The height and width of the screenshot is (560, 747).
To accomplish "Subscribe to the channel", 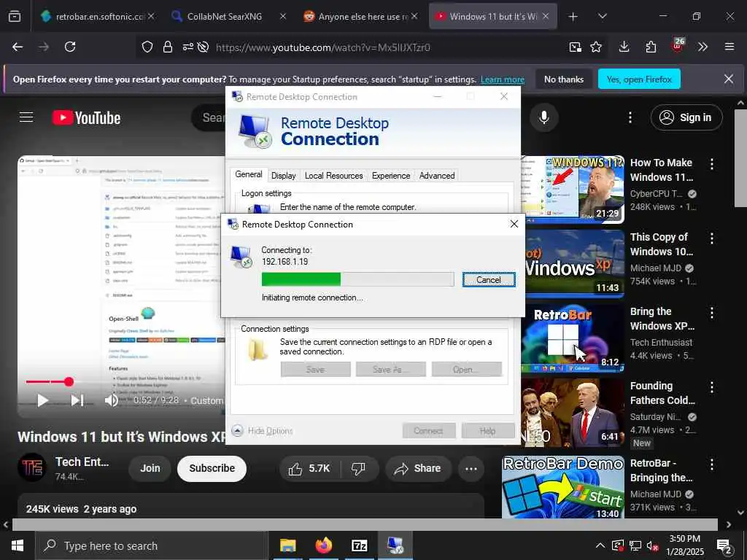I will pyautogui.click(x=212, y=468).
